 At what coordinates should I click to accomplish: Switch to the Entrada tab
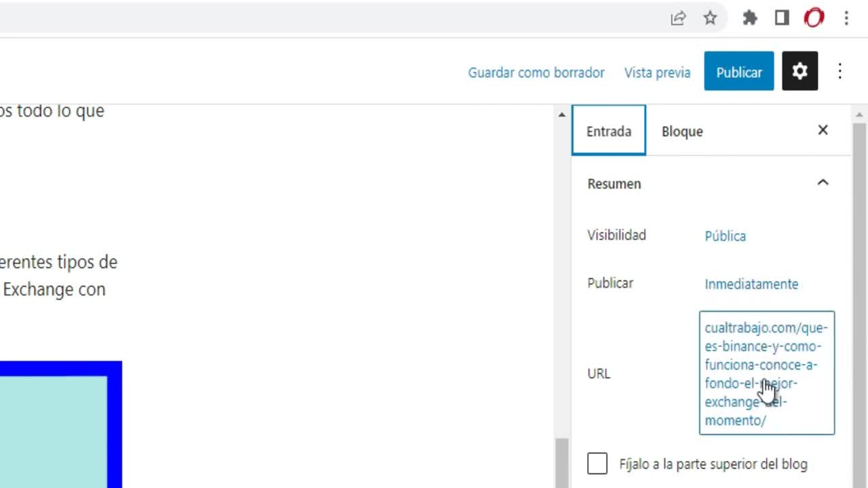pos(609,131)
